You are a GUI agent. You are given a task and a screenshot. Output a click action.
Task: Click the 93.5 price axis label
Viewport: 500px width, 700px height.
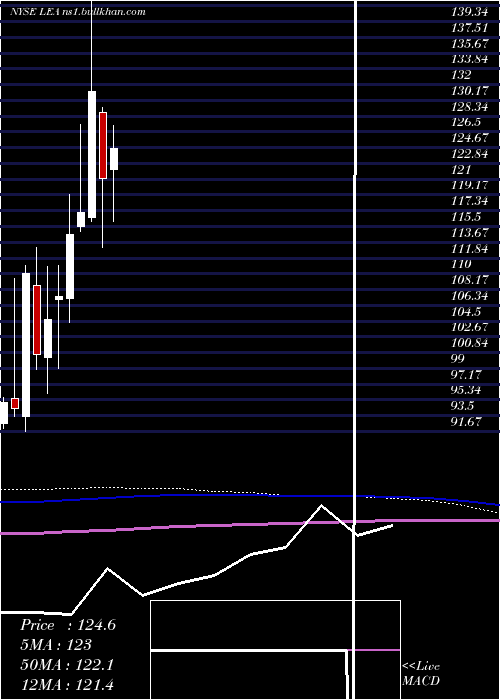click(x=463, y=406)
